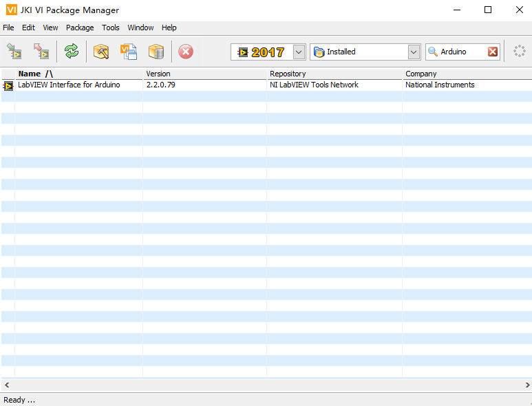This screenshot has height=406, width=532.
Task: Click the red cancel operation icon
Action: (186, 52)
